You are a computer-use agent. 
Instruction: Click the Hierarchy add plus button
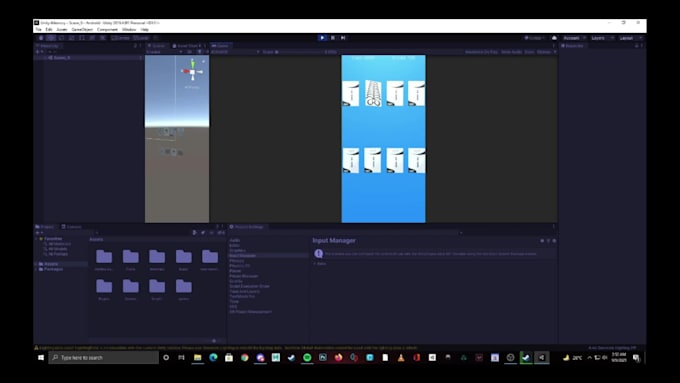[38, 52]
